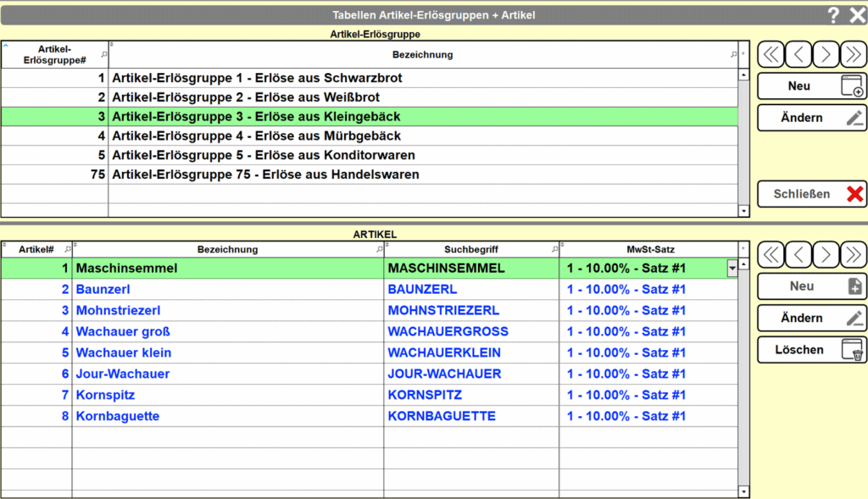The image size is (868, 499).
Task: Click the Schließen button
Action: tap(812, 194)
